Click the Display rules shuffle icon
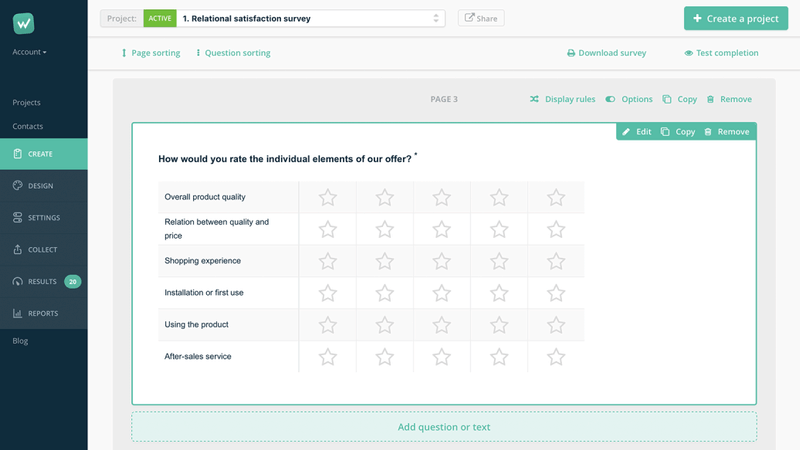The height and width of the screenshot is (450, 800). point(534,99)
